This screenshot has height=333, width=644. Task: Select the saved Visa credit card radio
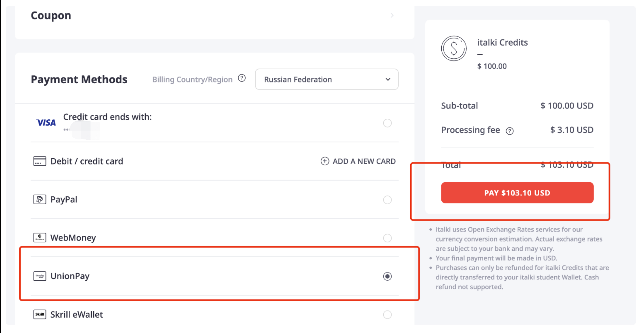[x=387, y=123]
